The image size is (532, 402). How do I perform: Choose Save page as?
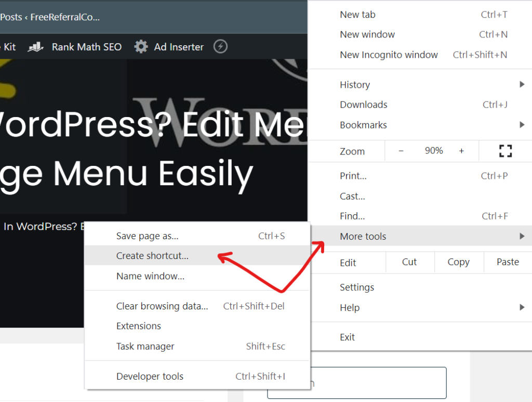(147, 236)
